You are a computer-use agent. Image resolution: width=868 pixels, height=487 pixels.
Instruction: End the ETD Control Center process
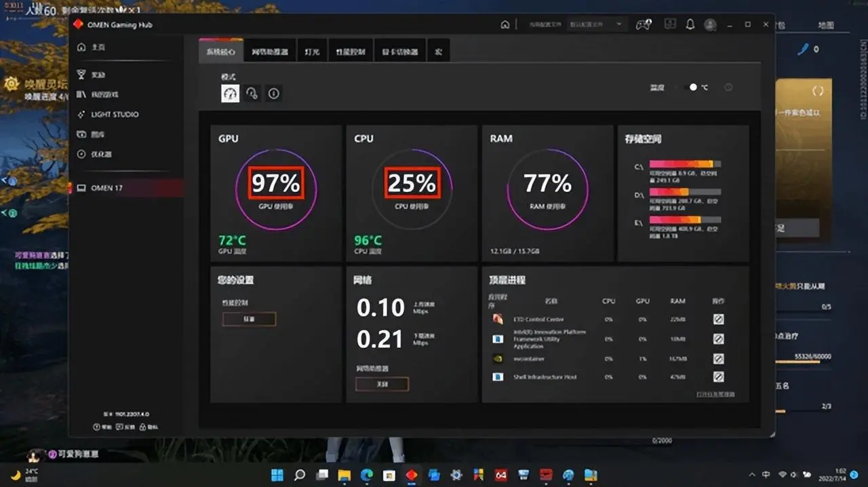[x=718, y=319]
